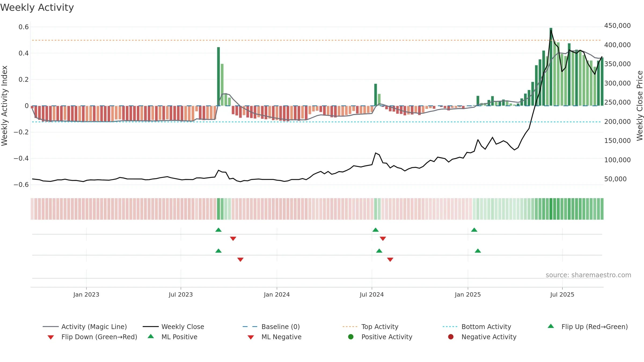This screenshot has width=644, height=362.
Task: Toggle the Flip Down (Green→Red) legend entry
Action: pos(92,337)
